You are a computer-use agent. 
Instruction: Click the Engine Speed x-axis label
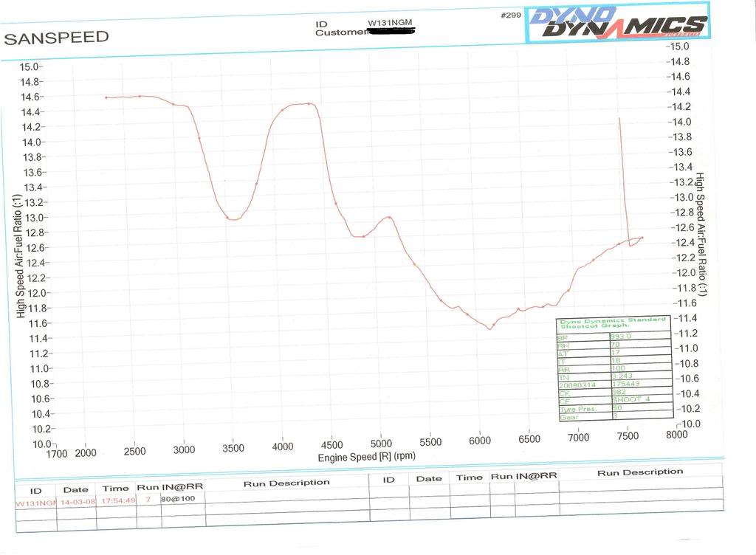click(x=366, y=457)
